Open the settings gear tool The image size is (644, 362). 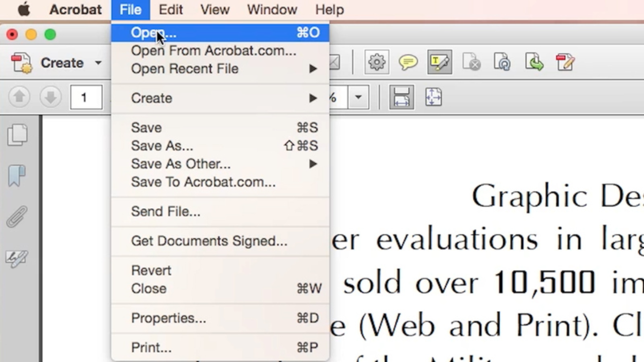coord(377,63)
